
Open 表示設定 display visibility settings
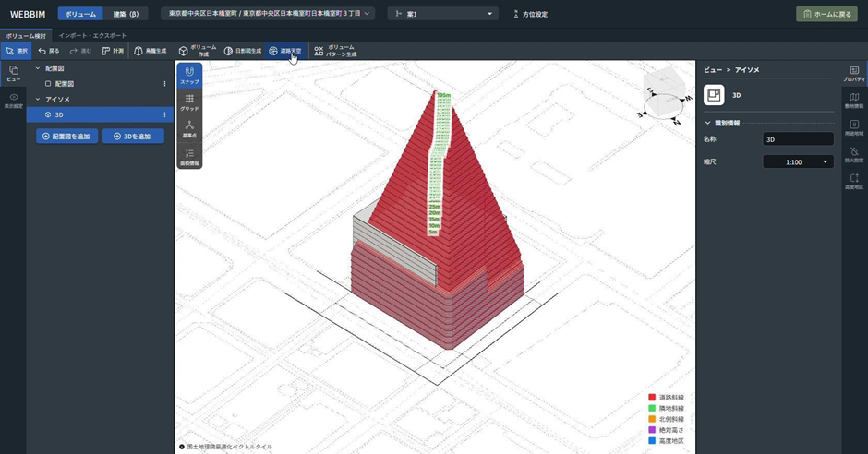(13, 101)
